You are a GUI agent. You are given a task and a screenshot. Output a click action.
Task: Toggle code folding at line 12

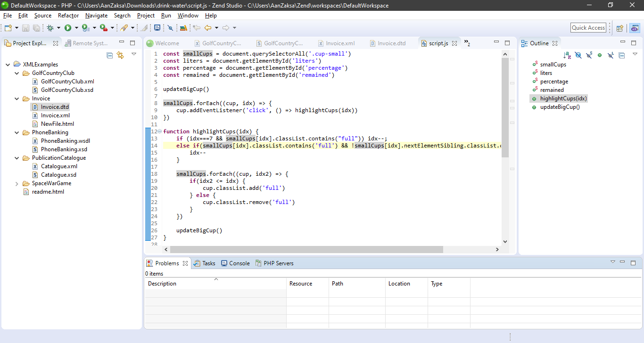(x=159, y=131)
